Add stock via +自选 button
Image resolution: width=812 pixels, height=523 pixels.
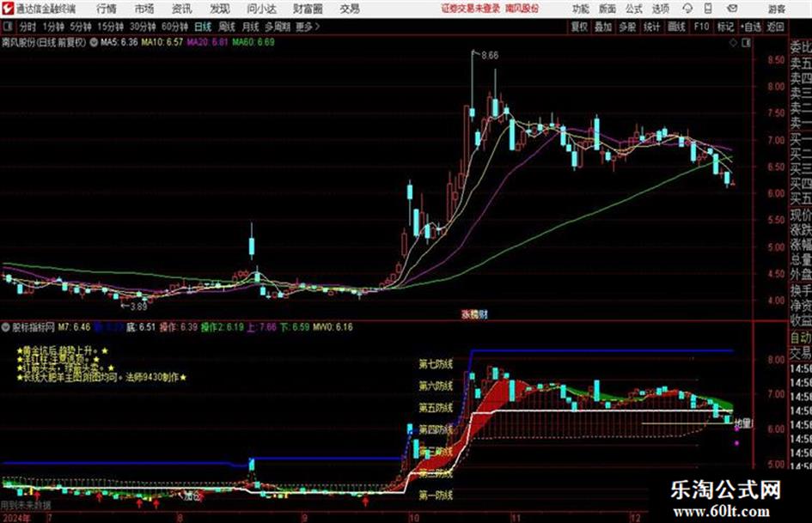click(x=751, y=27)
